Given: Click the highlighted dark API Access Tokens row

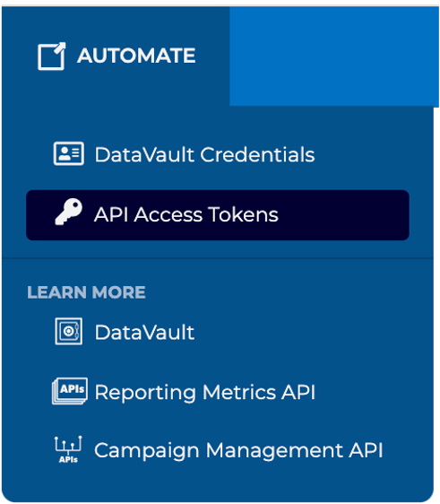Looking at the screenshot, I should [x=218, y=215].
